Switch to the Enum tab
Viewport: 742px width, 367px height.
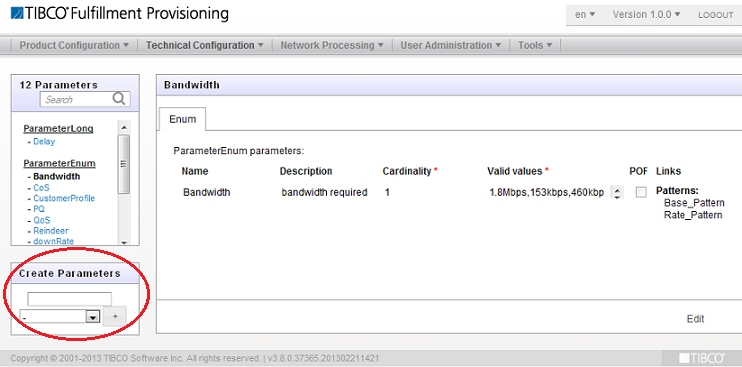coord(182,119)
